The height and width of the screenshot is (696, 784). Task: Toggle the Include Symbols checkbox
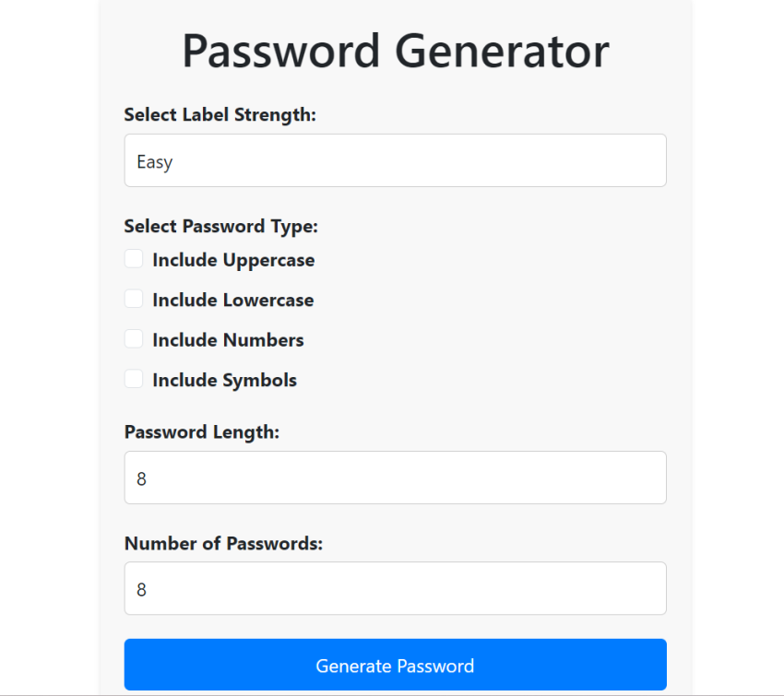(x=134, y=379)
